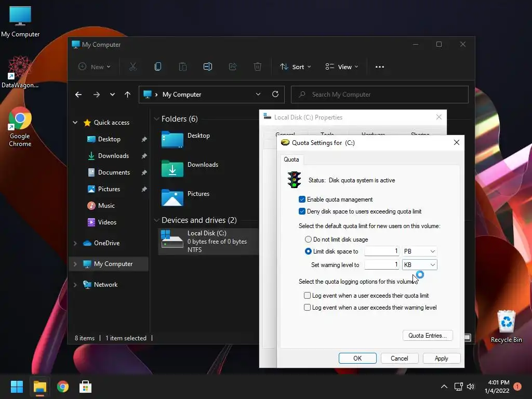Open Music in the navigation sidebar

(106, 206)
